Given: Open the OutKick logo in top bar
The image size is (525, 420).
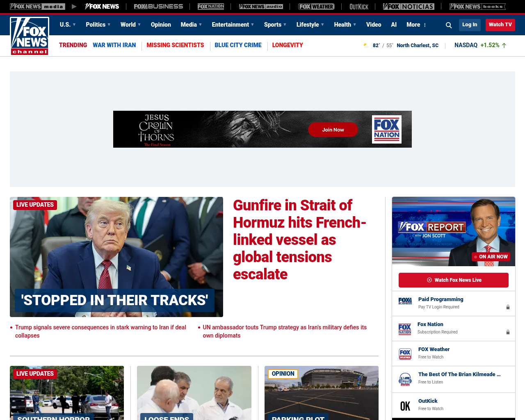Looking at the screenshot, I should [x=359, y=7].
